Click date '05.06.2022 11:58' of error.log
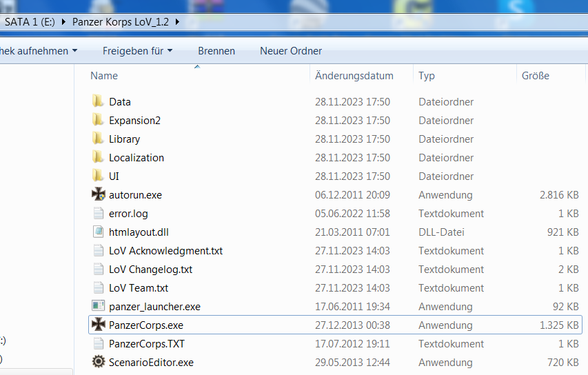The height and width of the screenshot is (375, 588). tap(352, 214)
